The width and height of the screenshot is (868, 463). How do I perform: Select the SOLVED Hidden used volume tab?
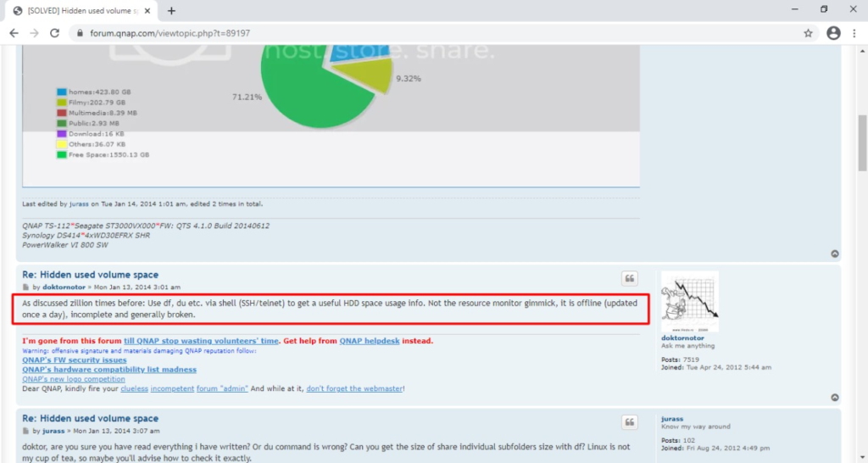coord(81,10)
